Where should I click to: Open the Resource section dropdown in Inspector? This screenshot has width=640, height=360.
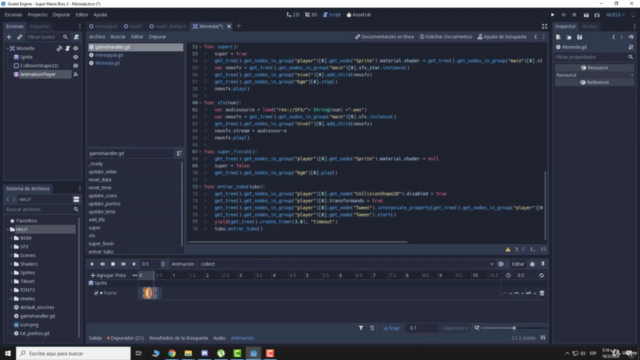pos(594,75)
